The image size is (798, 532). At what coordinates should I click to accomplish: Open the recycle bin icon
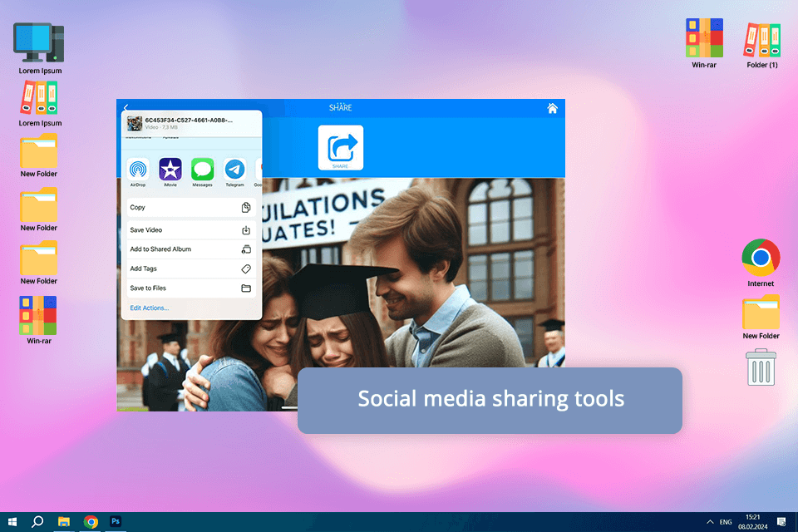pos(761,367)
